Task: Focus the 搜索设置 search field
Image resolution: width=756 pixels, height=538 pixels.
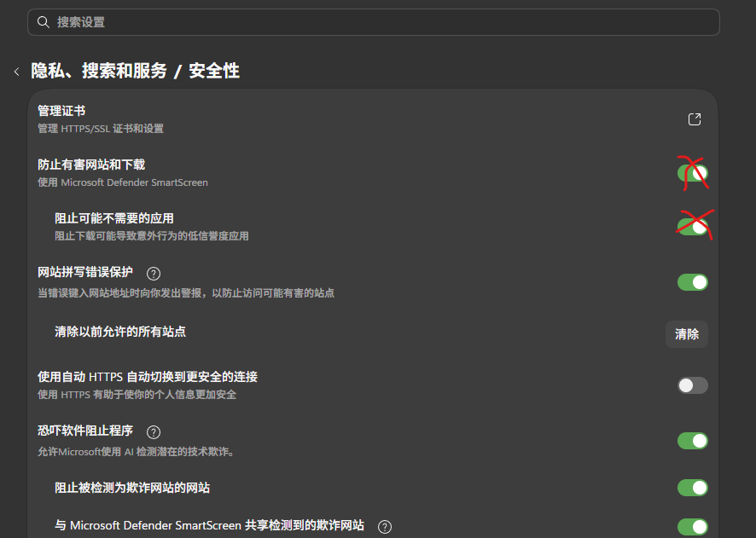Action: click(x=374, y=22)
